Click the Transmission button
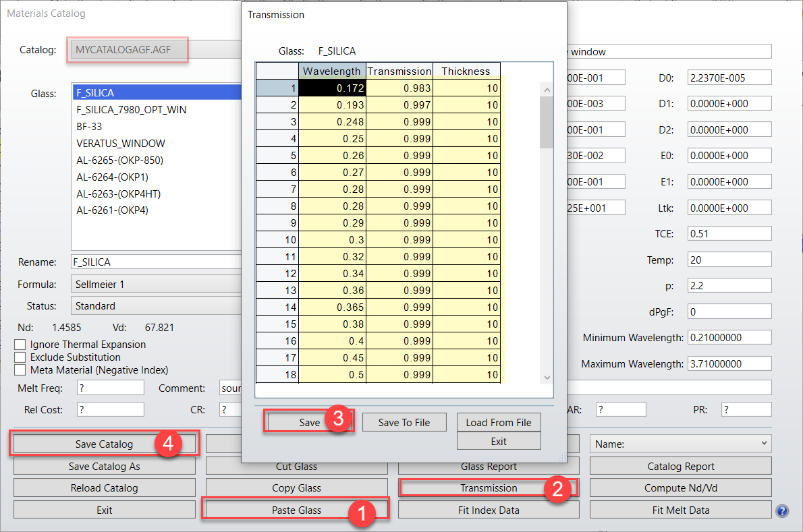 [489, 488]
